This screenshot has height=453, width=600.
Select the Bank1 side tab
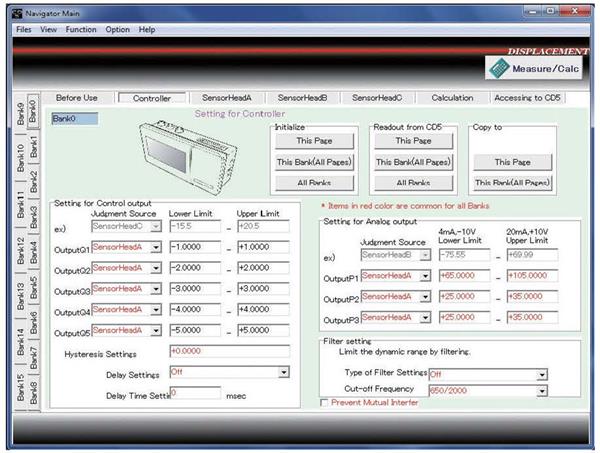pos(33,147)
